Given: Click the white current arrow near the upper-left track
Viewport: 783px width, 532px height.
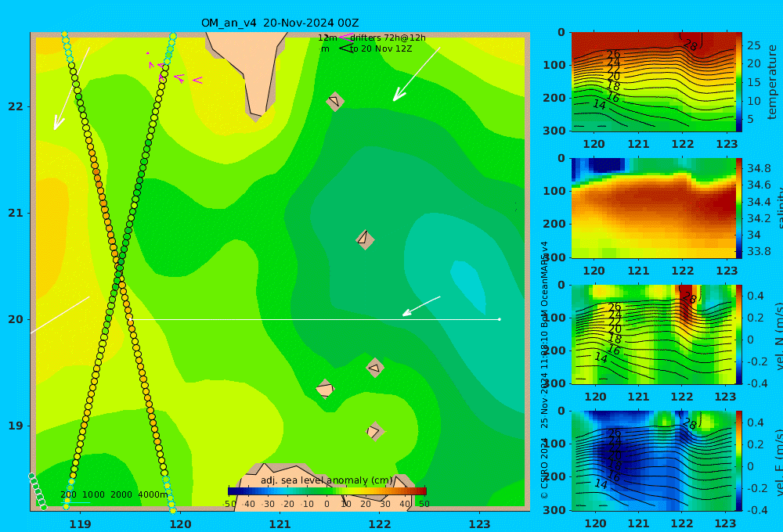Looking at the screenshot, I should [71, 89].
